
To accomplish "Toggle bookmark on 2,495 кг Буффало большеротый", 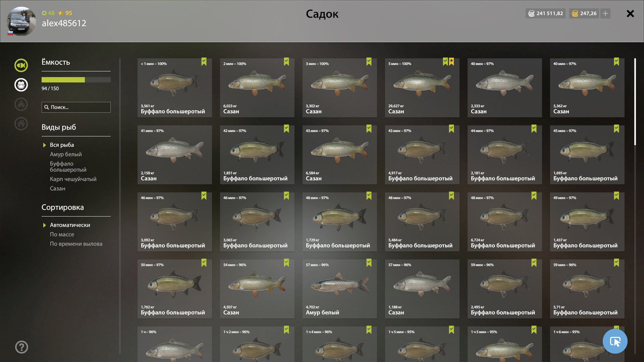I will [534, 263].
